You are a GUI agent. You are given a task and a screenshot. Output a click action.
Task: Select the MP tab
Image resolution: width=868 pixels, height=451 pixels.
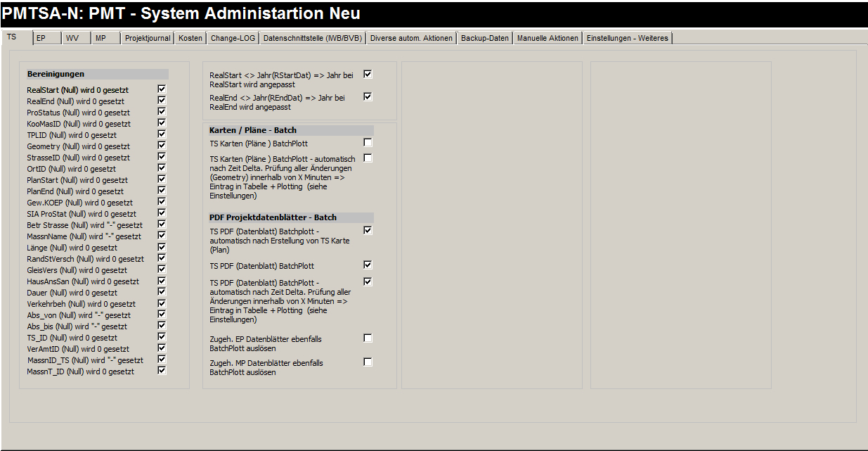[x=101, y=38]
